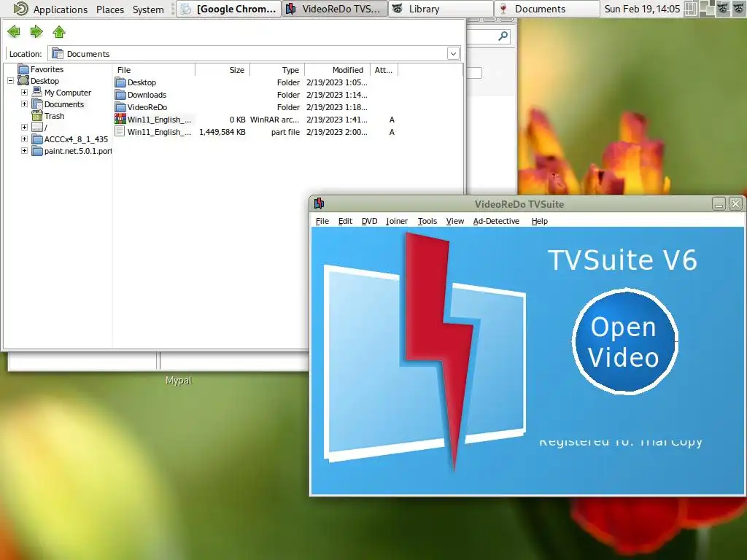Select the Documents folder icon in tree

[37, 104]
